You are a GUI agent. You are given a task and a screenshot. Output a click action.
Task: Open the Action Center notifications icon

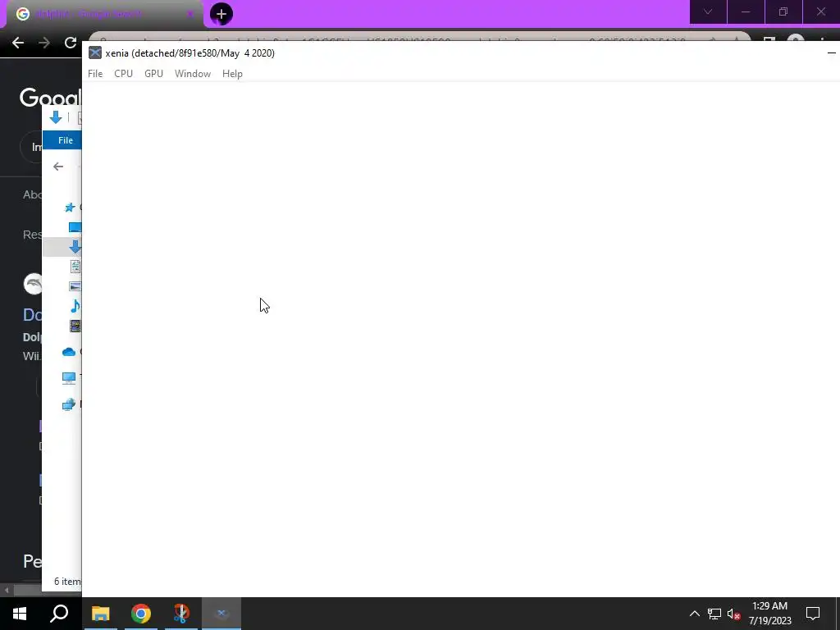click(813, 614)
